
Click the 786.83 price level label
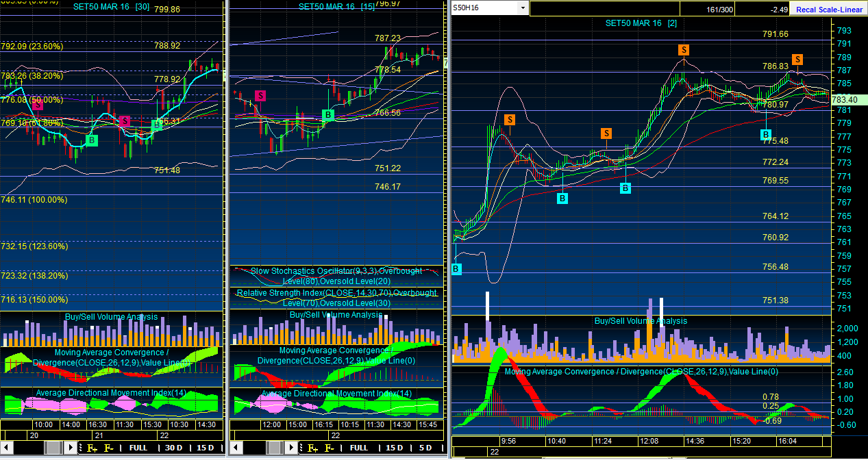(x=776, y=66)
